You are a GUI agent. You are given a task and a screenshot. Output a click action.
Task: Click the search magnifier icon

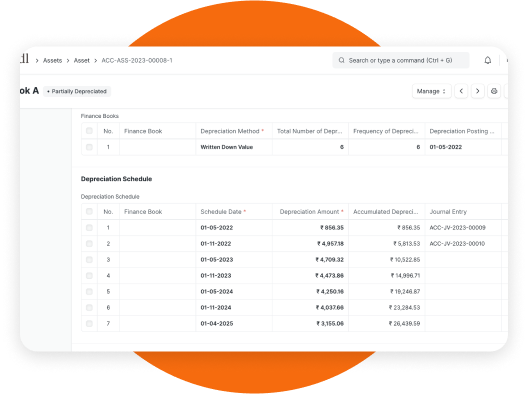[341, 60]
